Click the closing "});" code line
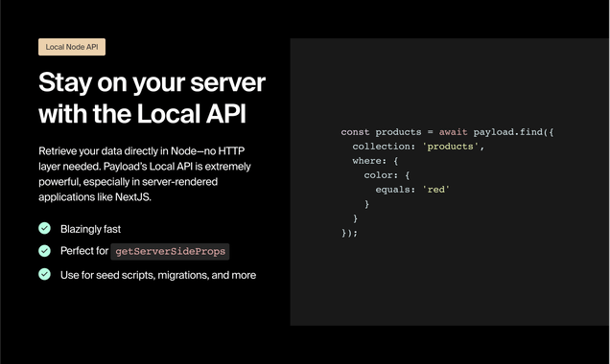Image resolution: width=610 pixels, height=364 pixels. pyautogui.click(x=349, y=233)
